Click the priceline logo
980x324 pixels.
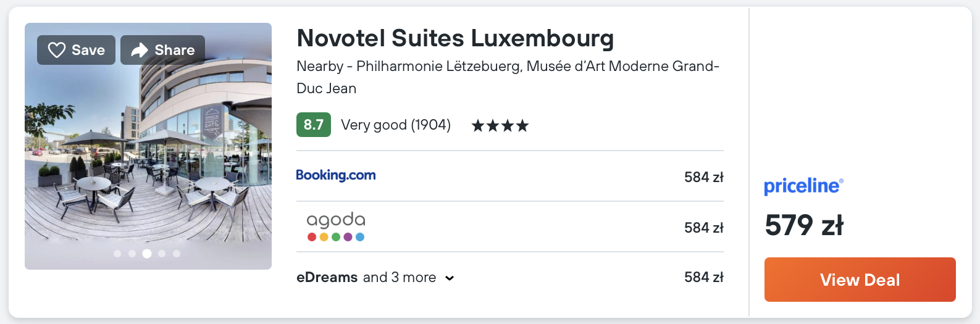pyautogui.click(x=803, y=186)
